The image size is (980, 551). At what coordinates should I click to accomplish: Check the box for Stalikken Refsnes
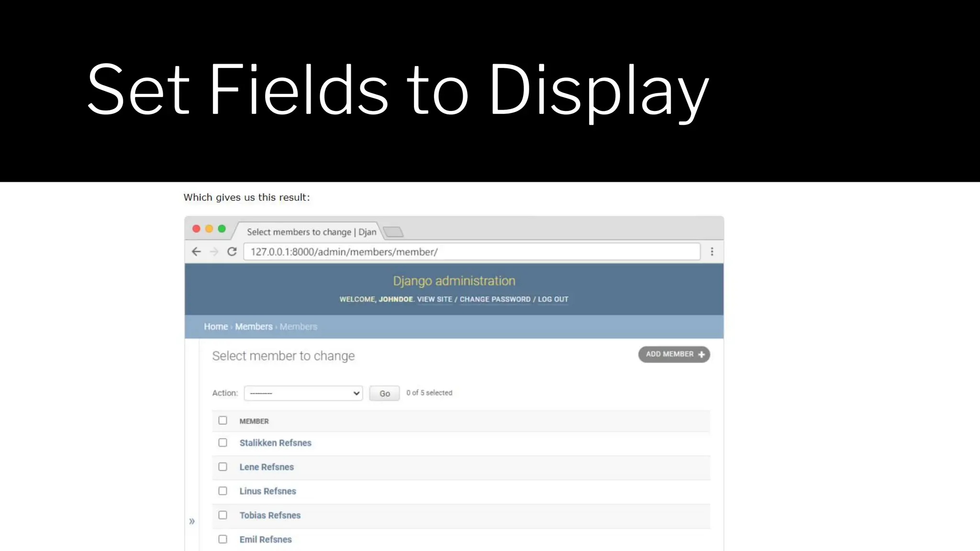[223, 442]
